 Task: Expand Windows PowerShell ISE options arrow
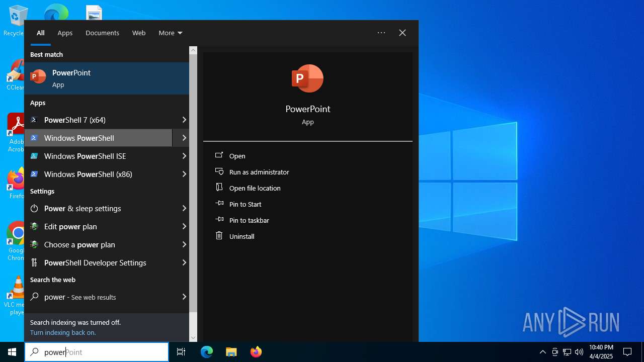pos(184,156)
